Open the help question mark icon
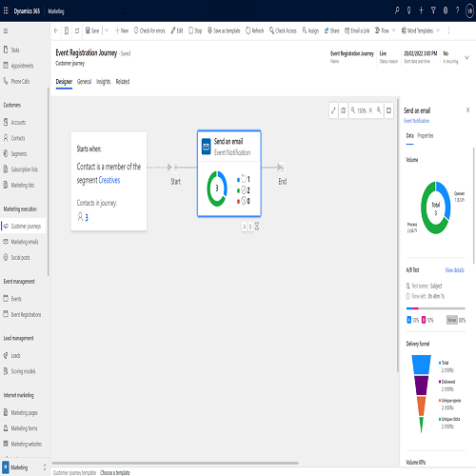The image size is (476, 476). pyautogui.click(x=457, y=10)
